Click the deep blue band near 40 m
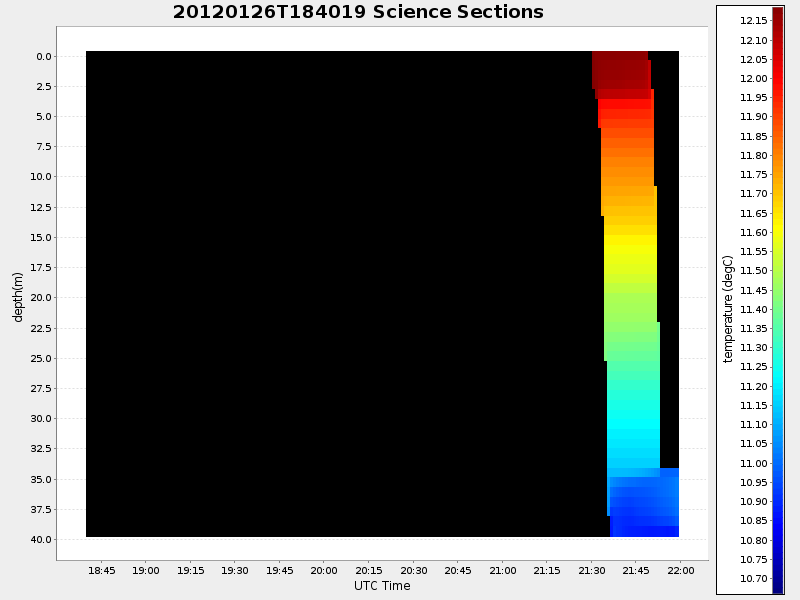Viewport: 800px width, 600px height. [644, 531]
